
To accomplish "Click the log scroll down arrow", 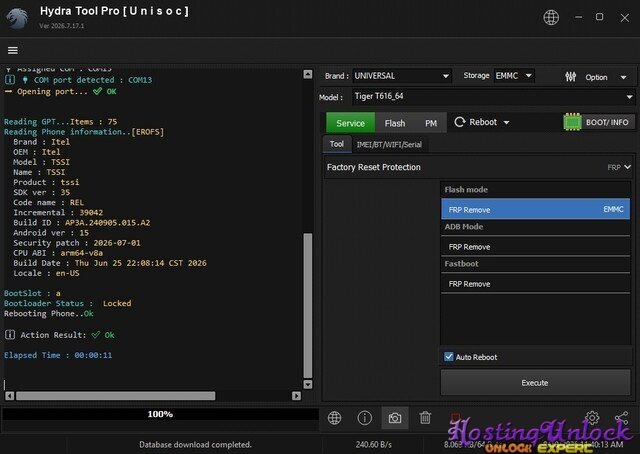I will coord(308,385).
